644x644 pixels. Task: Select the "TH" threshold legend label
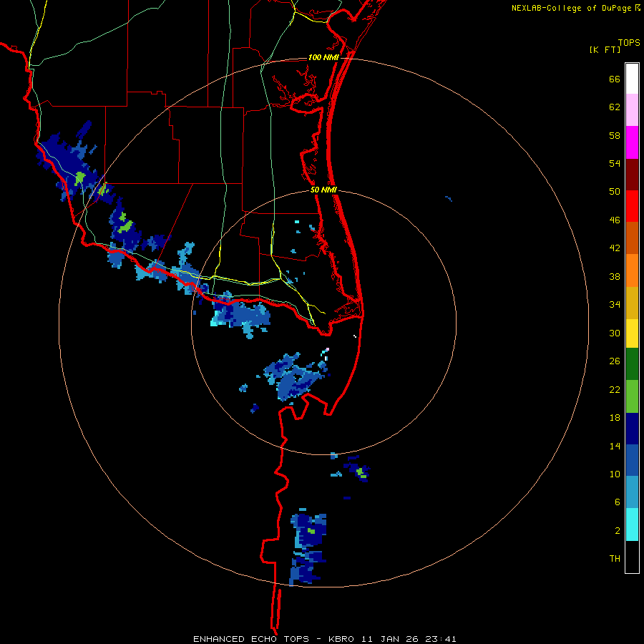point(615,559)
